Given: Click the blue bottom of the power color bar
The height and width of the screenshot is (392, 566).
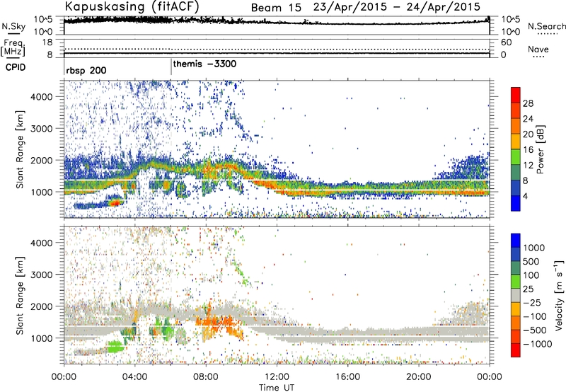Looking at the screenshot, I should coord(516,205).
